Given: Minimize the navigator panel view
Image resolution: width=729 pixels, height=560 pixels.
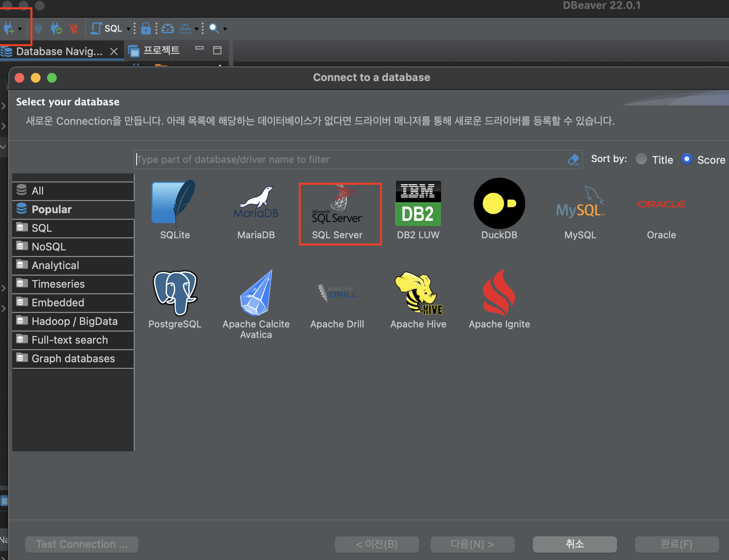Looking at the screenshot, I should click(x=199, y=48).
